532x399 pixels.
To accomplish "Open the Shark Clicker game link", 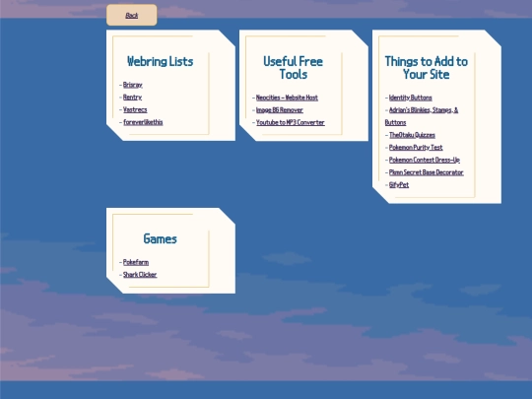I will (140, 275).
